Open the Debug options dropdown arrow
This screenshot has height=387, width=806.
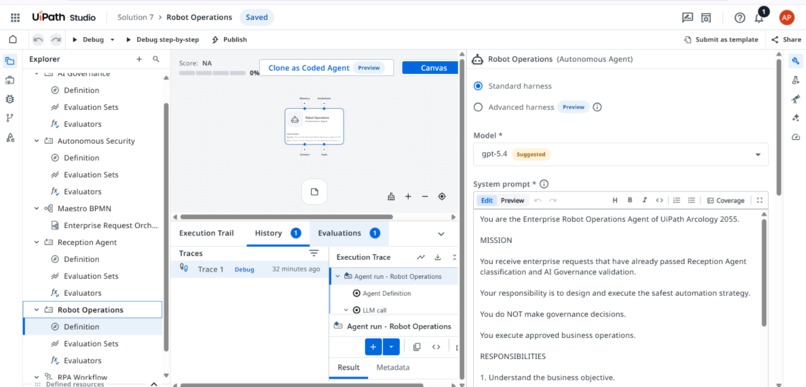[x=112, y=40]
